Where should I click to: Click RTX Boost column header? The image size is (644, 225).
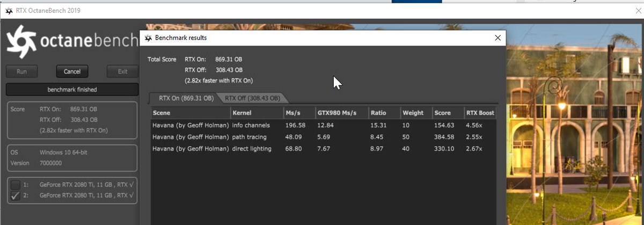click(480, 113)
